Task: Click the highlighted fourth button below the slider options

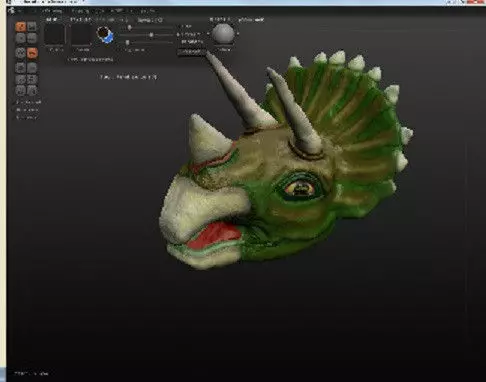Action: click(x=191, y=52)
